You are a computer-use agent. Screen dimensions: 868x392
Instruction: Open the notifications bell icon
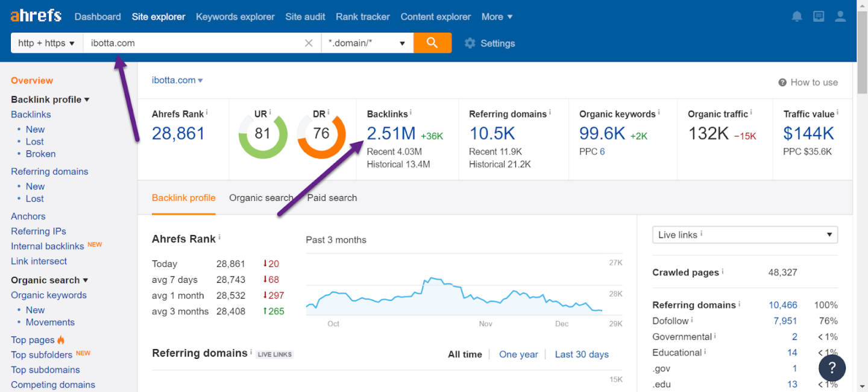pos(797,17)
